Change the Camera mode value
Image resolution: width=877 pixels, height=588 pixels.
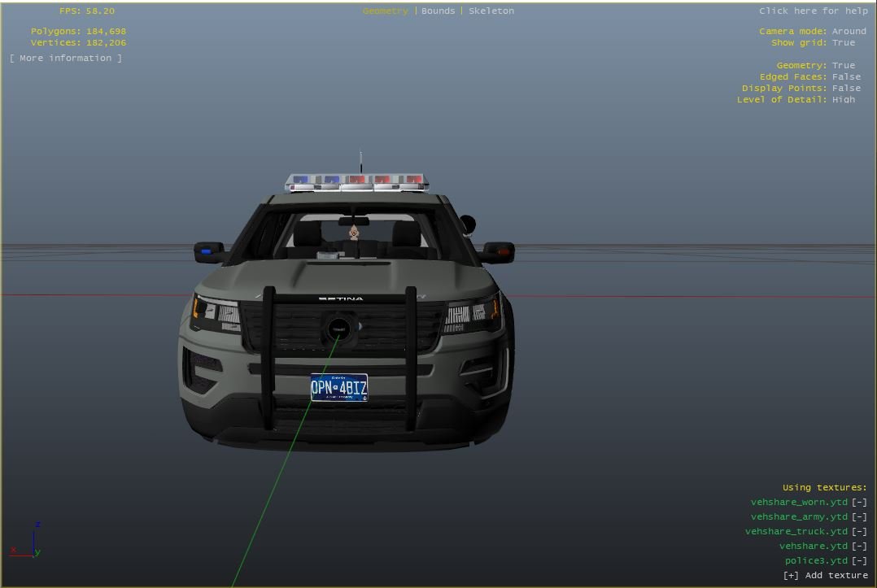click(849, 31)
